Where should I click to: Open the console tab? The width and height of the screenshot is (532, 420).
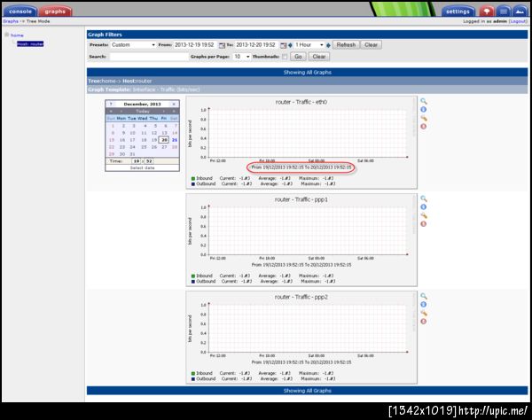20,12
